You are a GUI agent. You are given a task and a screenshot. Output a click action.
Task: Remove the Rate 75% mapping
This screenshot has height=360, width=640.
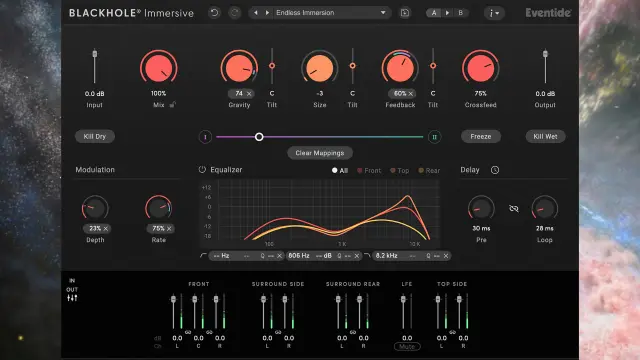[169, 229]
